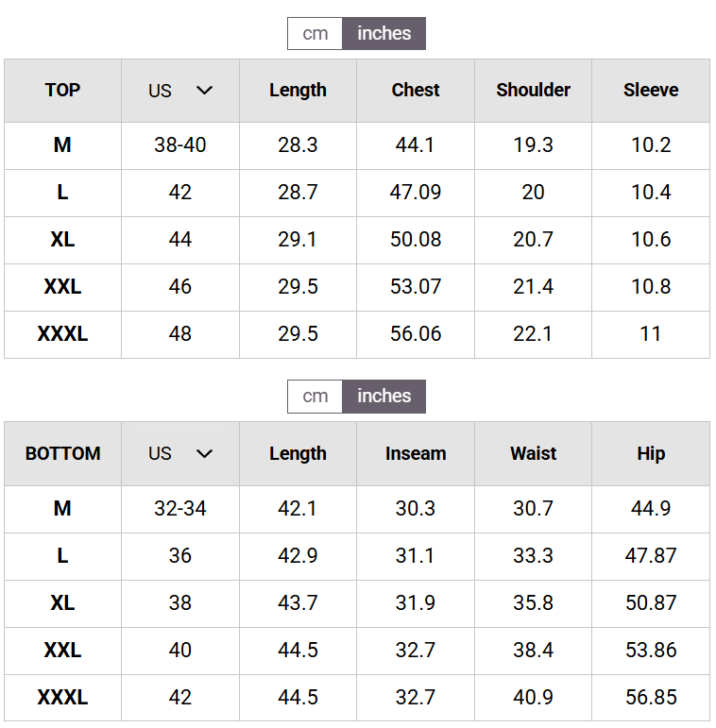The width and height of the screenshot is (716, 728).
Task: Click the Chest column header
Action: (x=416, y=91)
